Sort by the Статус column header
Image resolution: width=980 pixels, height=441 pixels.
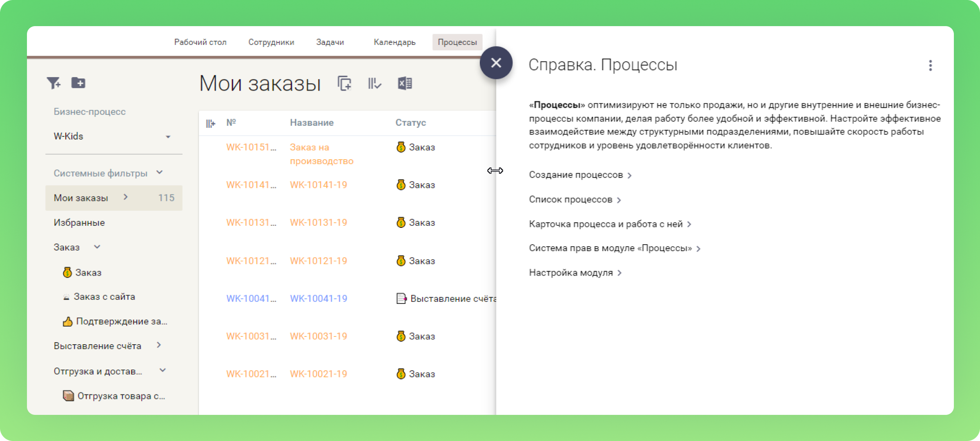pyautogui.click(x=410, y=122)
